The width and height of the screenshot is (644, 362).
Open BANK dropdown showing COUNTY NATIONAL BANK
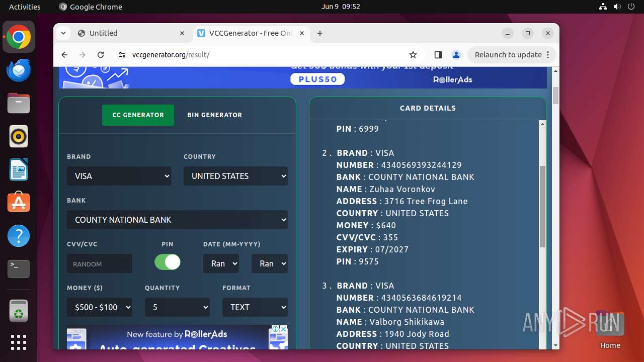tap(177, 220)
